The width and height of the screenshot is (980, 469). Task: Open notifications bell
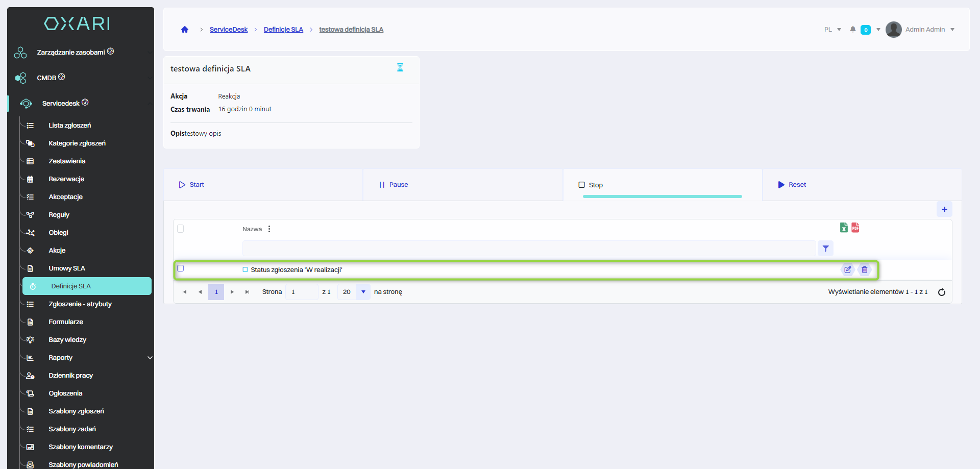click(x=853, y=30)
